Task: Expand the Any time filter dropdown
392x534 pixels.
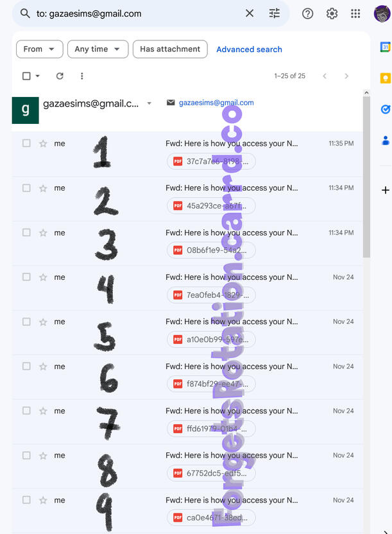Action: coord(98,49)
